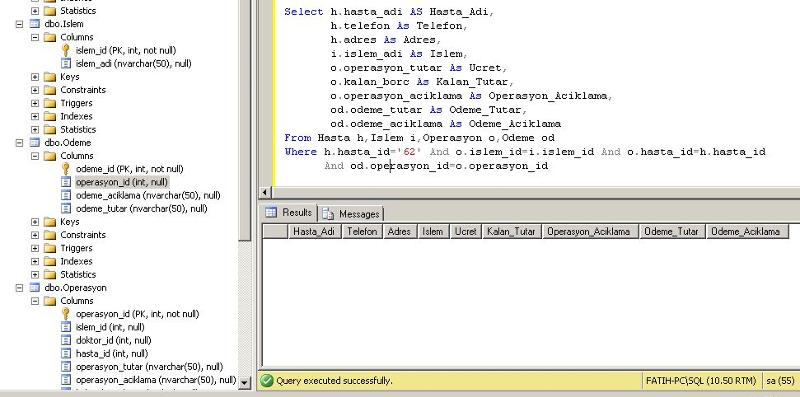Click the grid icon on the Results tab

(x=271, y=212)
